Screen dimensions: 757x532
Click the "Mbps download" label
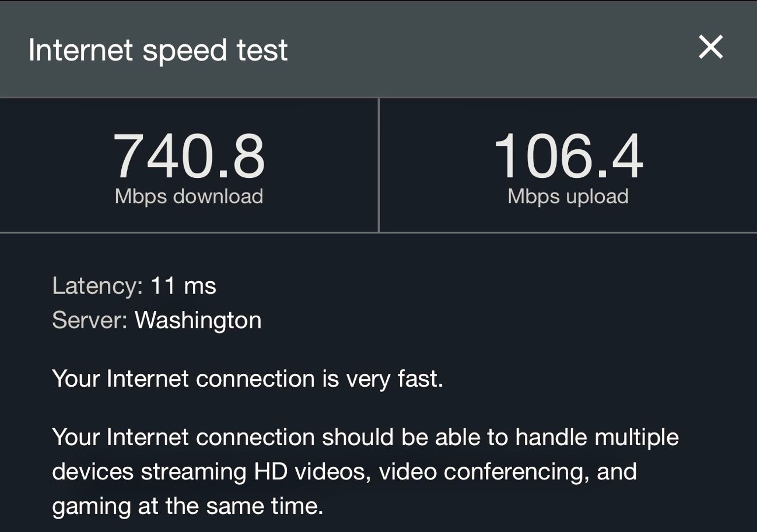coord(189,196)
